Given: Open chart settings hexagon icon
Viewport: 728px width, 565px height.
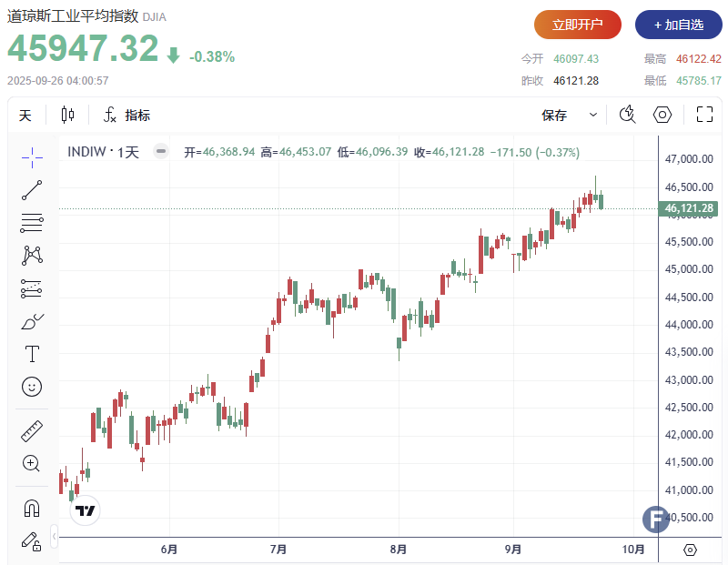Looking at the screenshot, I should 662,115.
